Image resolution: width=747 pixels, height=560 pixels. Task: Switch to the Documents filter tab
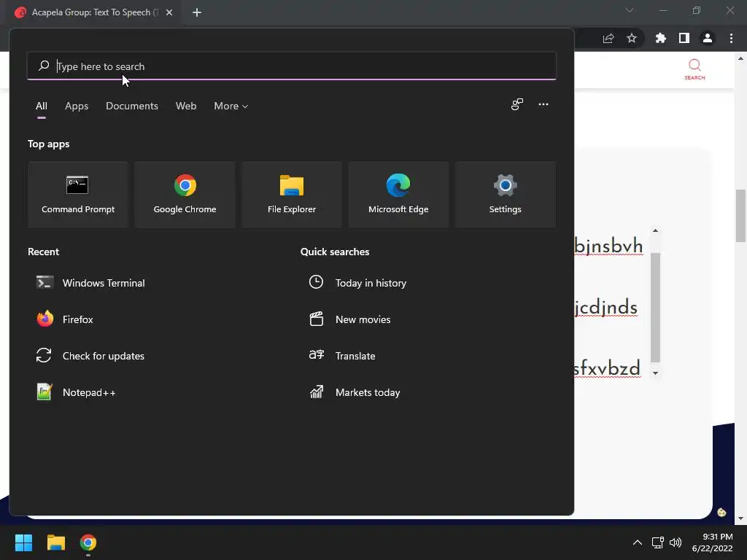[132, 106]
